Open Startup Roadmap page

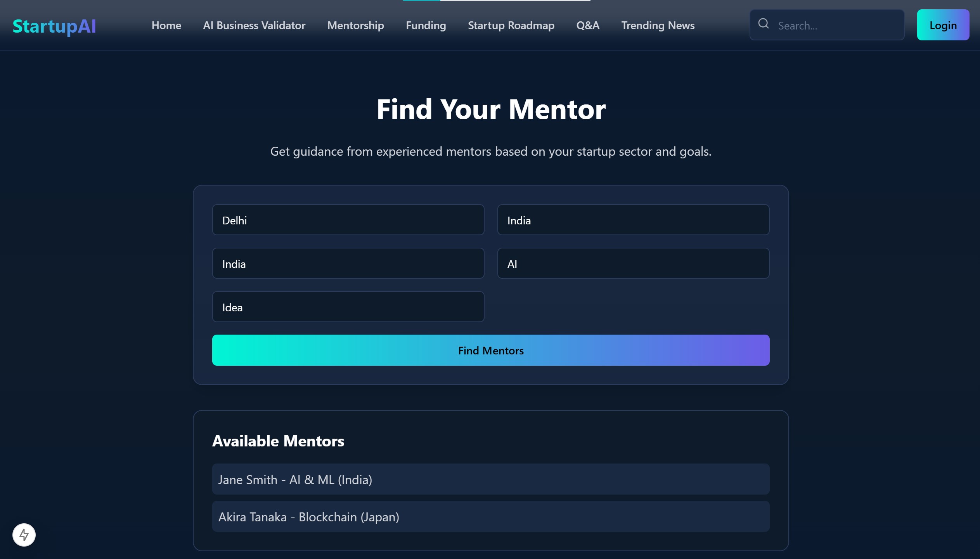tap(511, 26)
